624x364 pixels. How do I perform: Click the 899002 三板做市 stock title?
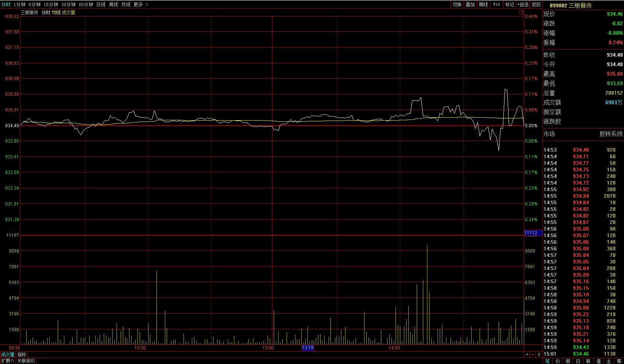tap(571, 5)
